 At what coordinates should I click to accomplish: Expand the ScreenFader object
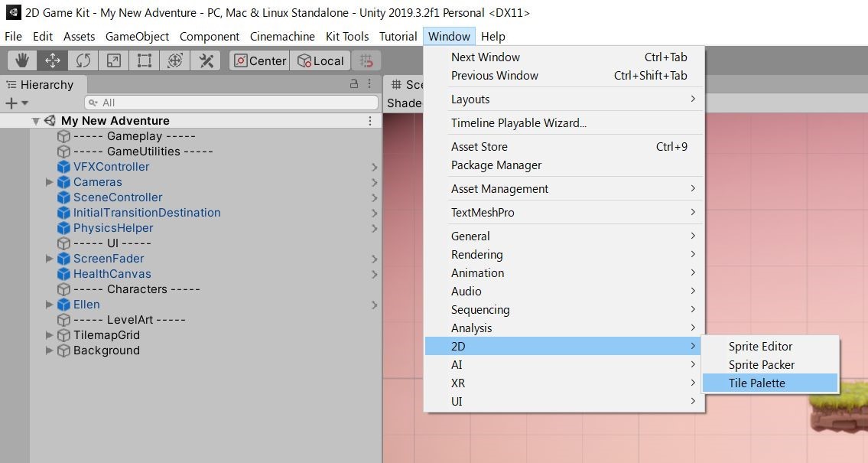tap(49, 258)
